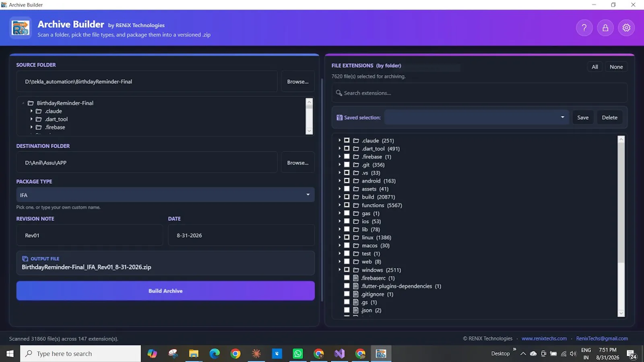Toggle the android folder checkbox
Viewport: 644px width, 362px height.
click(x=347, y=181)
